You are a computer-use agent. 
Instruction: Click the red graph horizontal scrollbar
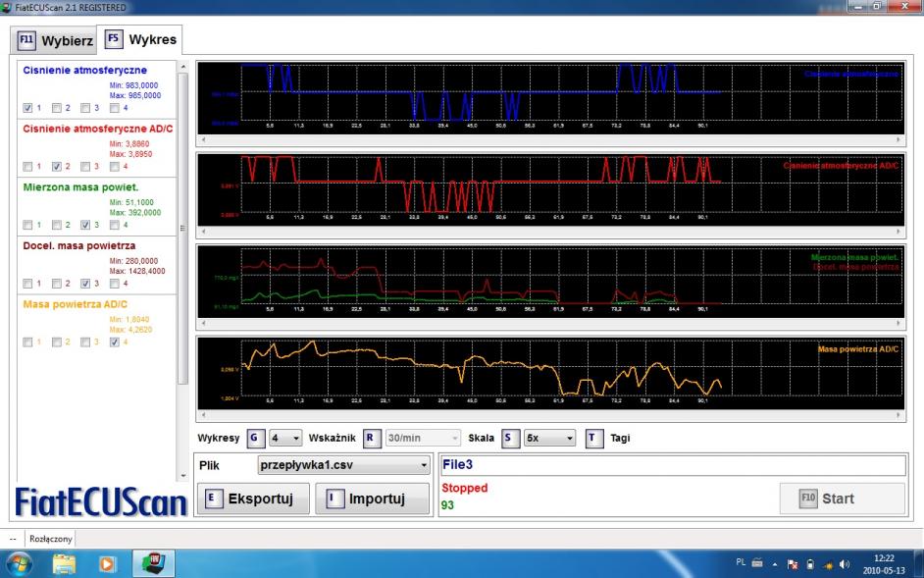tap(550, 232)
